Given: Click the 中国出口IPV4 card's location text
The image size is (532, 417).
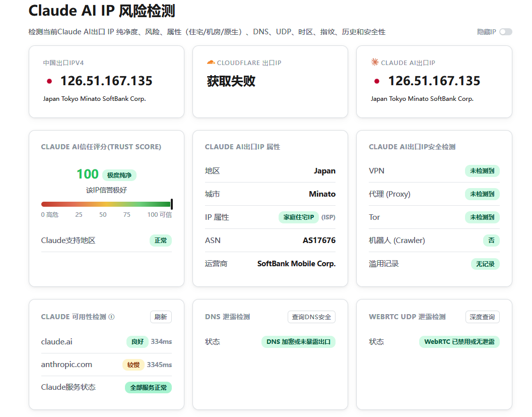Looking at the screenshot, I should 94,99.
